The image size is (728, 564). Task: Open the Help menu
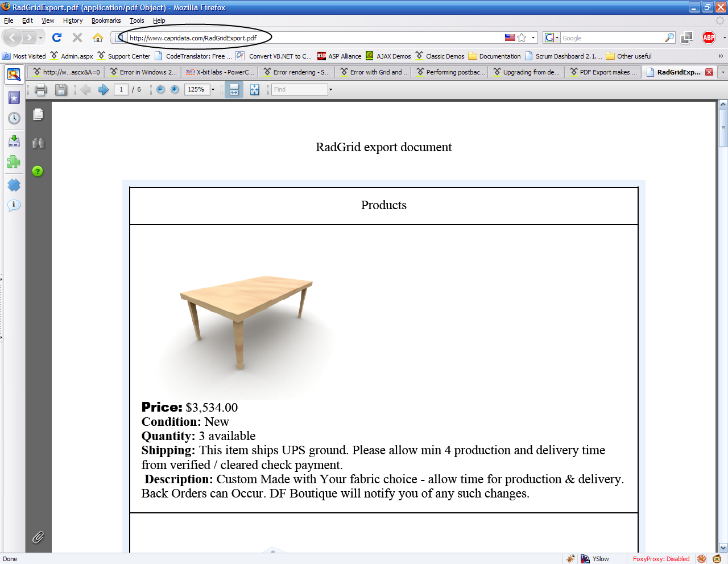pyautogui.click(x=159, y=20)
